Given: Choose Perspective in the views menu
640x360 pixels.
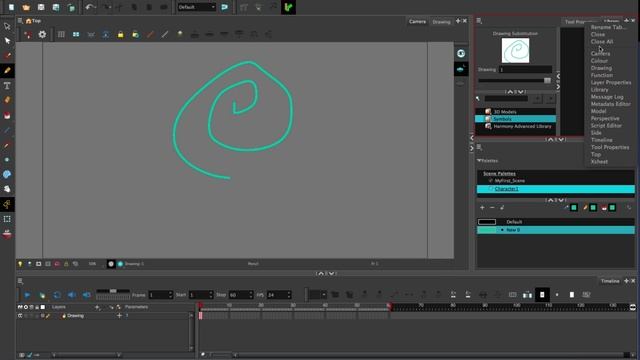Looking at the screenshot, I should click(605, 118).
